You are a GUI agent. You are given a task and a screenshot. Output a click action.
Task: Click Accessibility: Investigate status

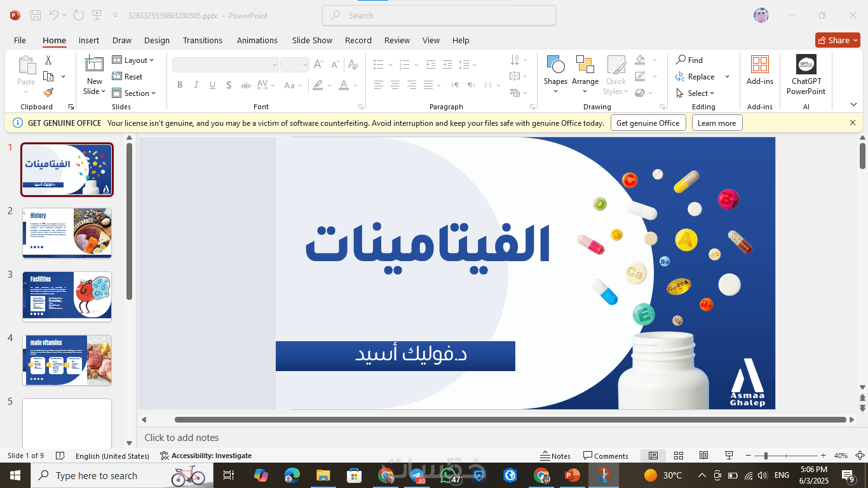(x=206, y=456)
